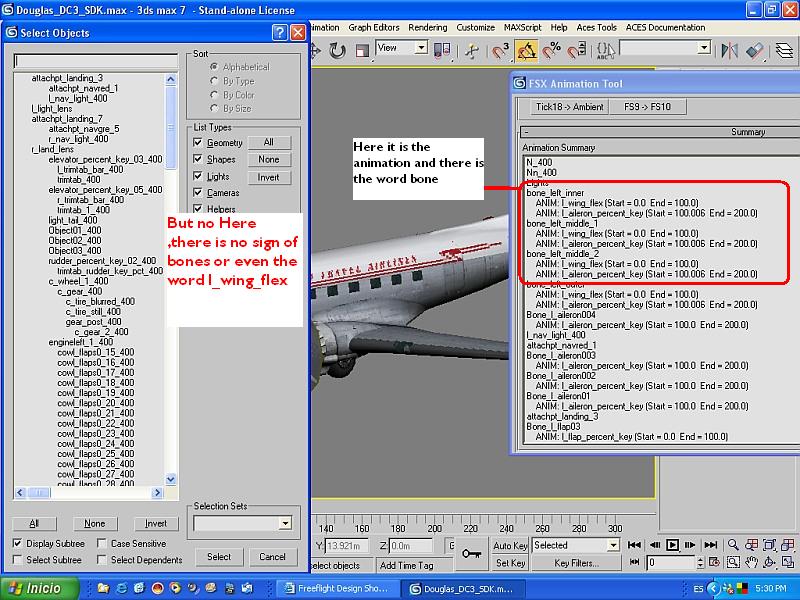This screenshot has width=800, height=600.
Task: Enable the Case Sensitive checkbox
Action: pyautogui.click(x=102, y=543)
